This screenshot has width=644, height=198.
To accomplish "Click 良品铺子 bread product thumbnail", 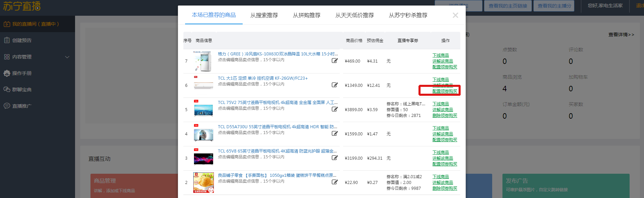I will pyautogui.click(x=204, y=183).
